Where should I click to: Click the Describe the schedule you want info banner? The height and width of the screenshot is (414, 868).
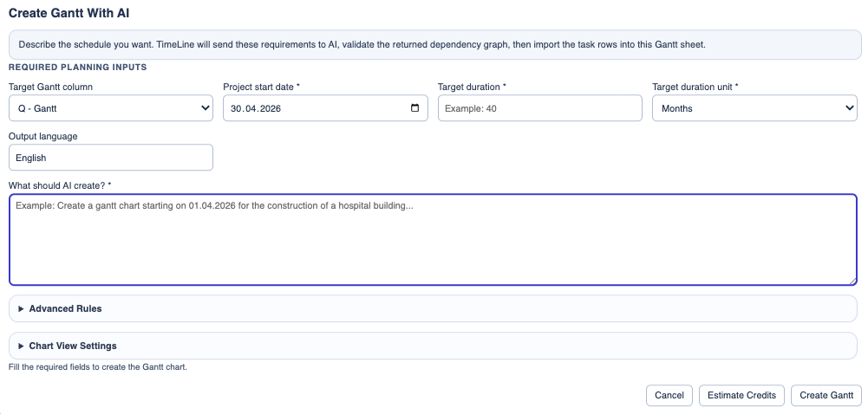click(x=435, y=45)
